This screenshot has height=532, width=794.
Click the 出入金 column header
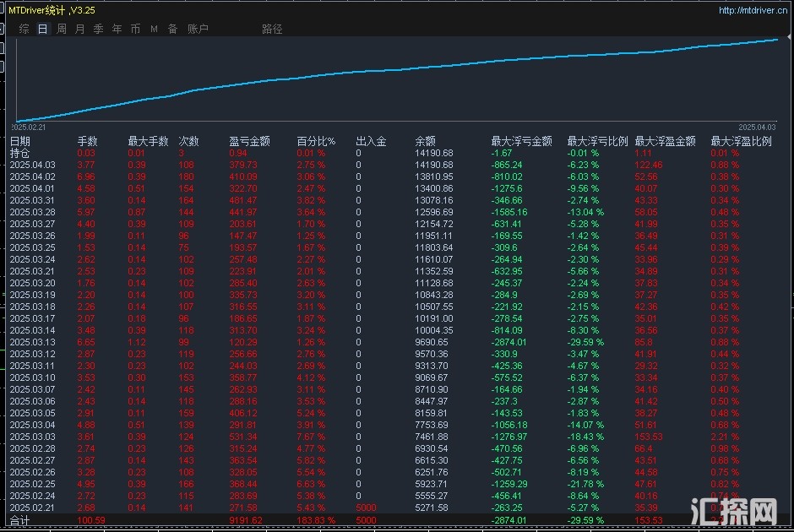tap(371, 141)
